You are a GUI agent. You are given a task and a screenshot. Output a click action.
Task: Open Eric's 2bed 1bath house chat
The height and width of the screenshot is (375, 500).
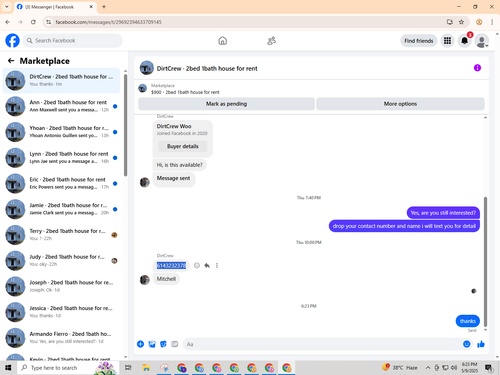pos(61,183)
